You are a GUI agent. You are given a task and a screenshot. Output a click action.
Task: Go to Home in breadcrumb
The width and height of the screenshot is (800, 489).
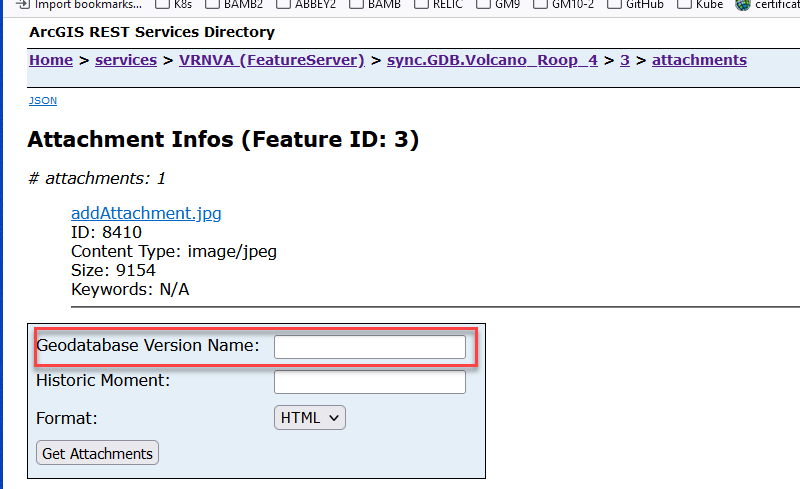coord(51,60)
